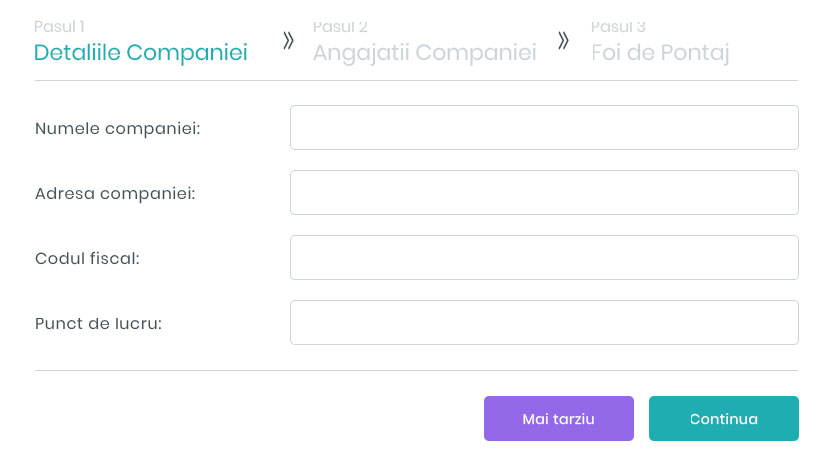Image resolution: width=834 pixels, height=467 pixels.
Task: Go to the Foi de Pontaj step
Action: pyautogui.click(x=660, y=53)
